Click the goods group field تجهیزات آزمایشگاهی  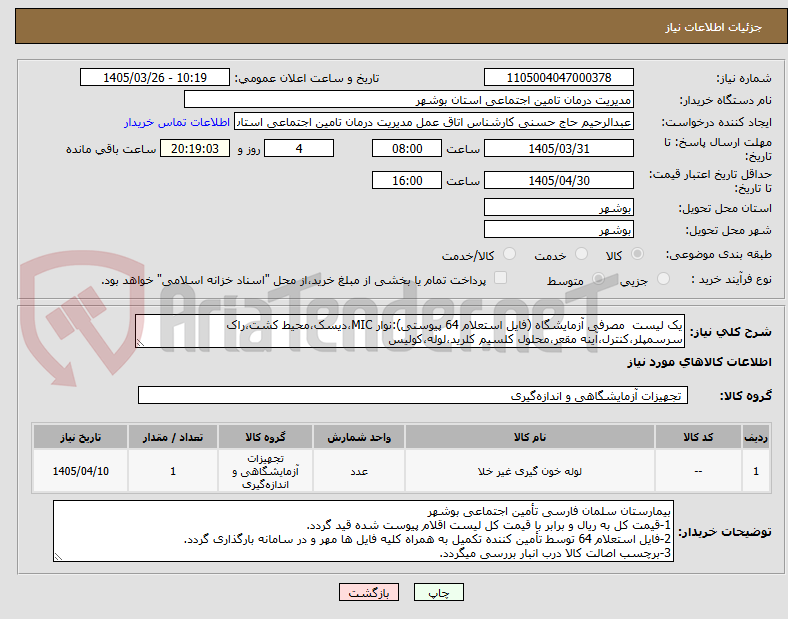tap(413, 395)
